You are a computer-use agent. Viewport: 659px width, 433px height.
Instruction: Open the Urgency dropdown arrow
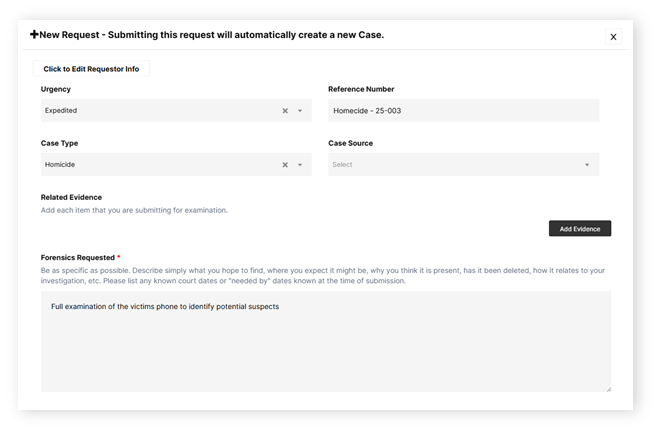pos(300,111)
